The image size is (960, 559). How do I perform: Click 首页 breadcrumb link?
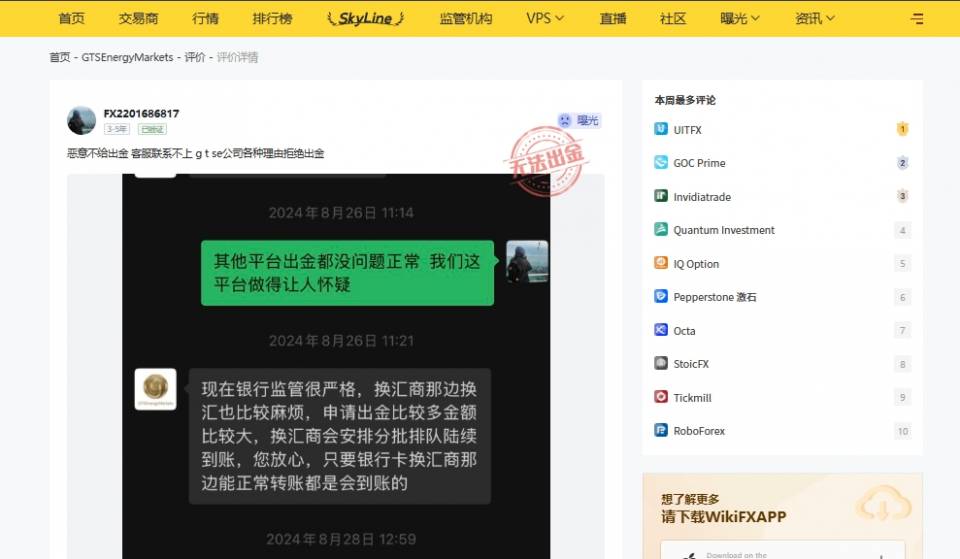click(59, 57)
